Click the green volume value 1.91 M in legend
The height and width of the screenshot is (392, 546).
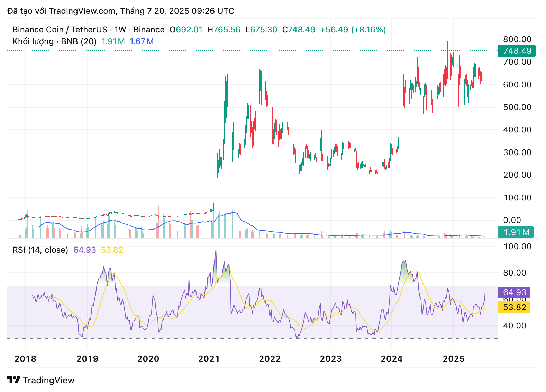[113, 41]
